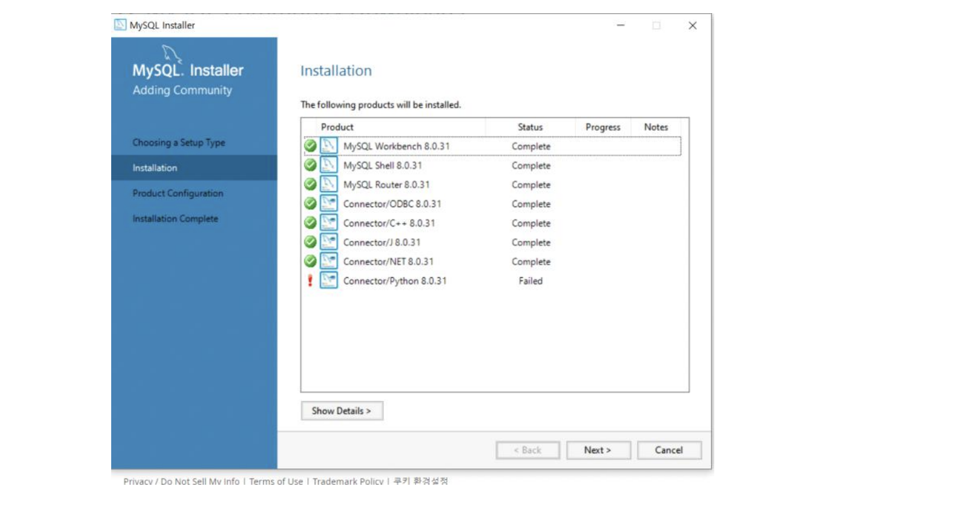
Task: Open the Trademark Policy link
Action: click(x=348, y=481)
